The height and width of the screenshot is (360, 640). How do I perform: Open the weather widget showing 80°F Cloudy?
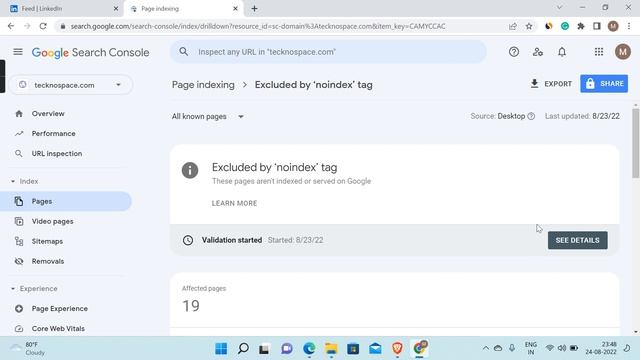(29, 349)
